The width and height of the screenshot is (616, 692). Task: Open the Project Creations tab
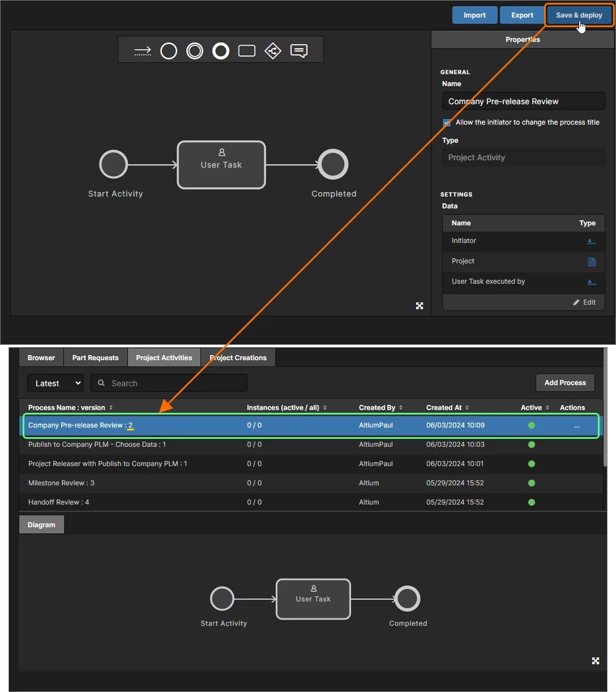coord(237,357)
